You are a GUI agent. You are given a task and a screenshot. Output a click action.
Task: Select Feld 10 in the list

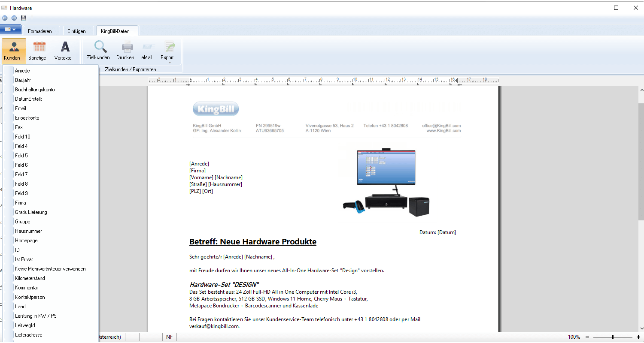click(51, 137)
